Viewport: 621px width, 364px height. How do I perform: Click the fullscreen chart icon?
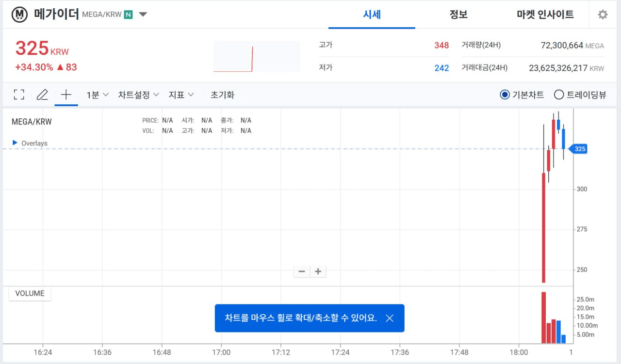coord(19,95)
